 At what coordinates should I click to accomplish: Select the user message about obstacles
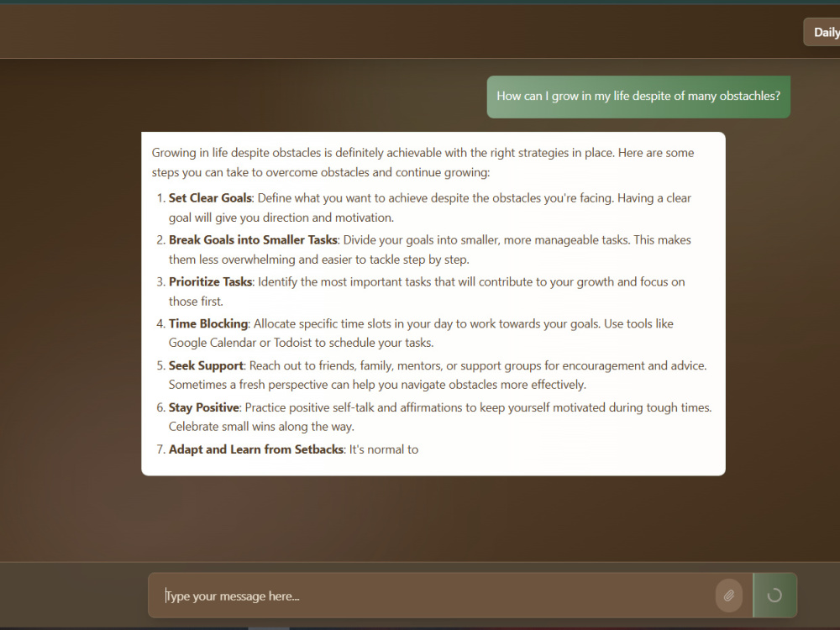click(638, 97)
